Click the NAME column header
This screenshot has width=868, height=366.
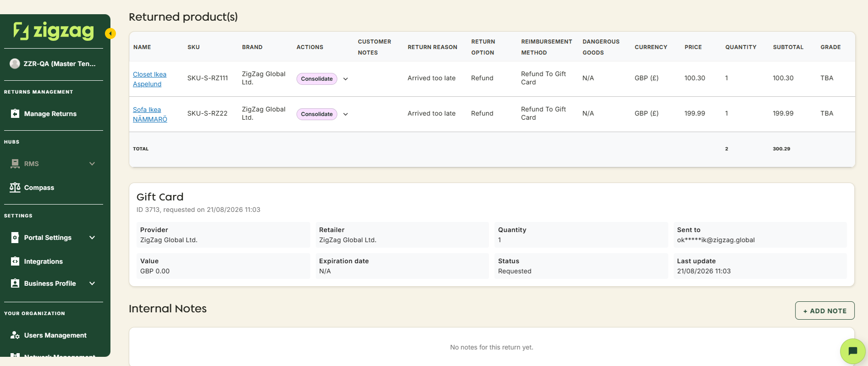142,47
